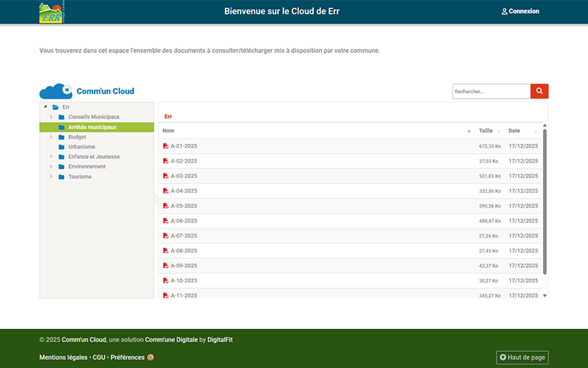
Task: Click the Budget folder icon
Action: pyautogui.click(x=62, y=137)
